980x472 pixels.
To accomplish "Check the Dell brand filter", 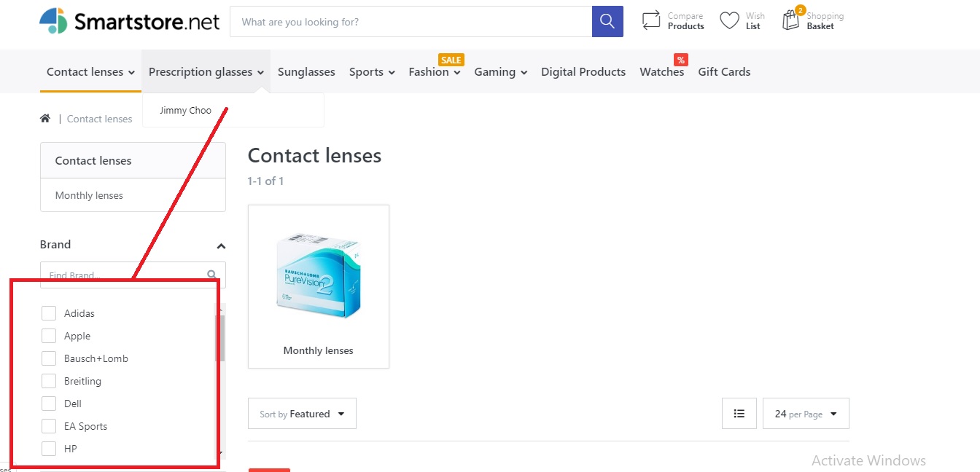I will [49, 403].
